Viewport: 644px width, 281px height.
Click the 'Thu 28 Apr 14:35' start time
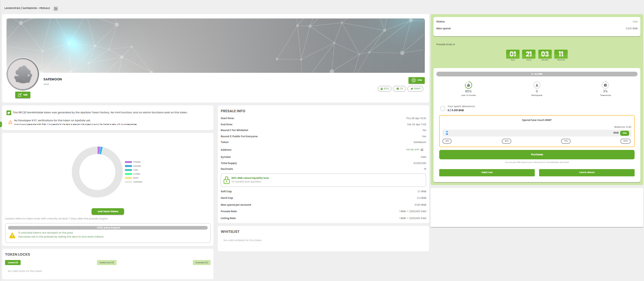coord(416,118)
